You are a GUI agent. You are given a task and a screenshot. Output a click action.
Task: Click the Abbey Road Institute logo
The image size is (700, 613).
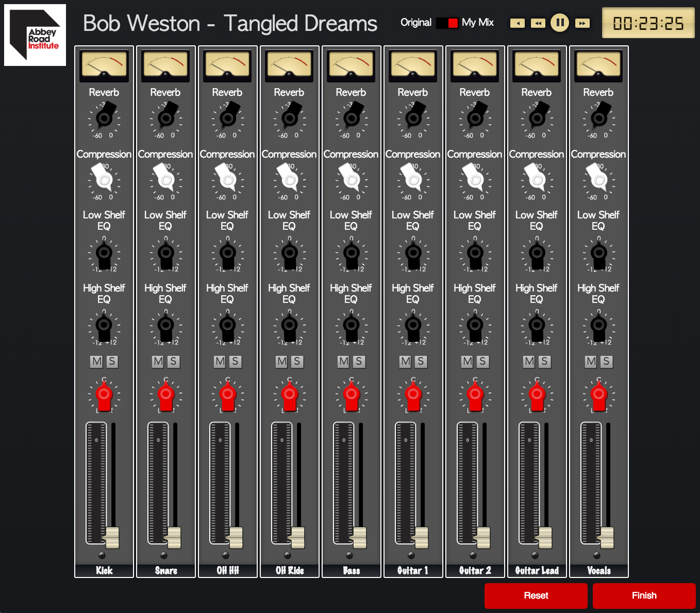tap(35, 35)
